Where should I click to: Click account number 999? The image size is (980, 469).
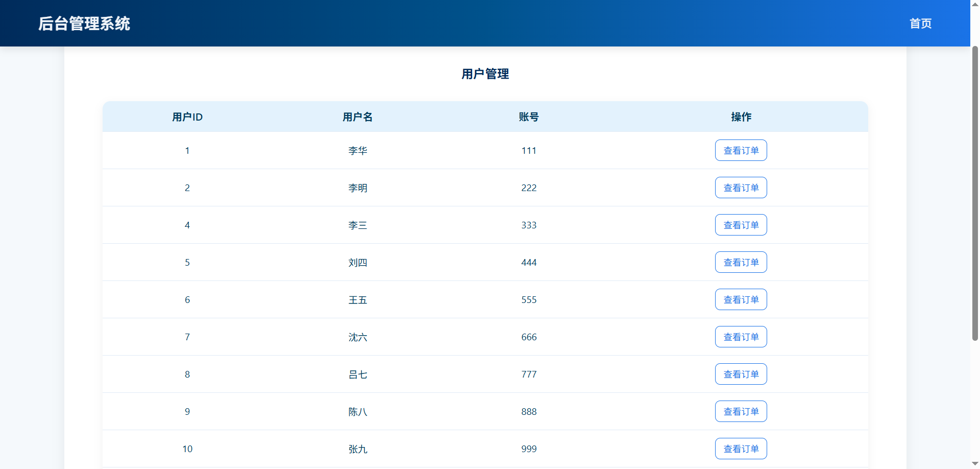tap(529, 449)
